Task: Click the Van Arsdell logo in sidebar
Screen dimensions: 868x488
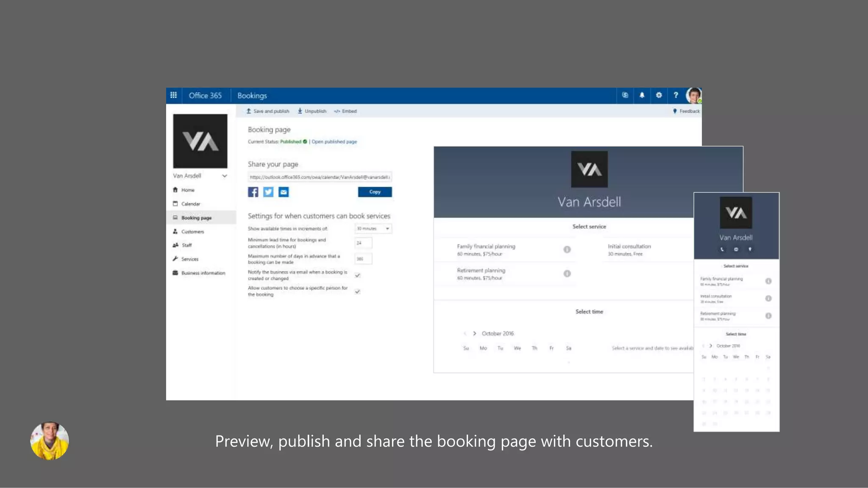Action: (x=200, y=141)
